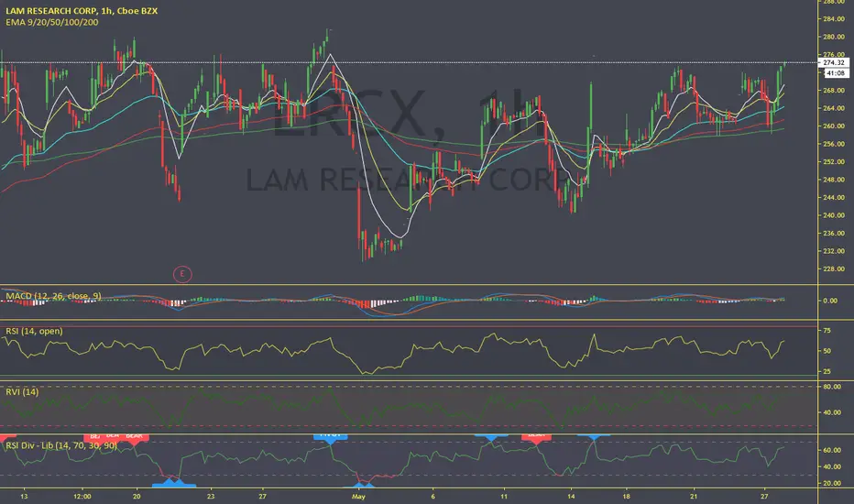
Task: Click the RVI pane 80.00 axis label
Action: 832,387
